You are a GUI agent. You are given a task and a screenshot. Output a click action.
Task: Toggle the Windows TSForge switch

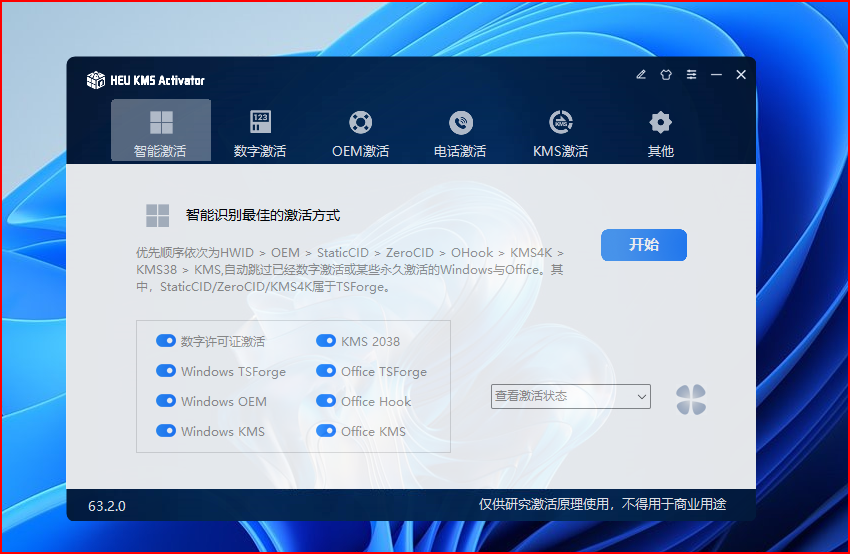click(166, 371)
